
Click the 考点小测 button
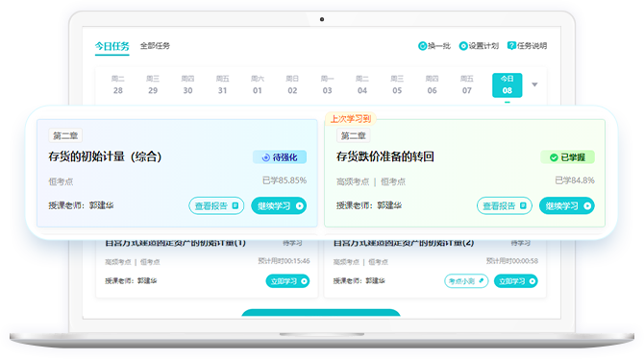pos(466,281)
